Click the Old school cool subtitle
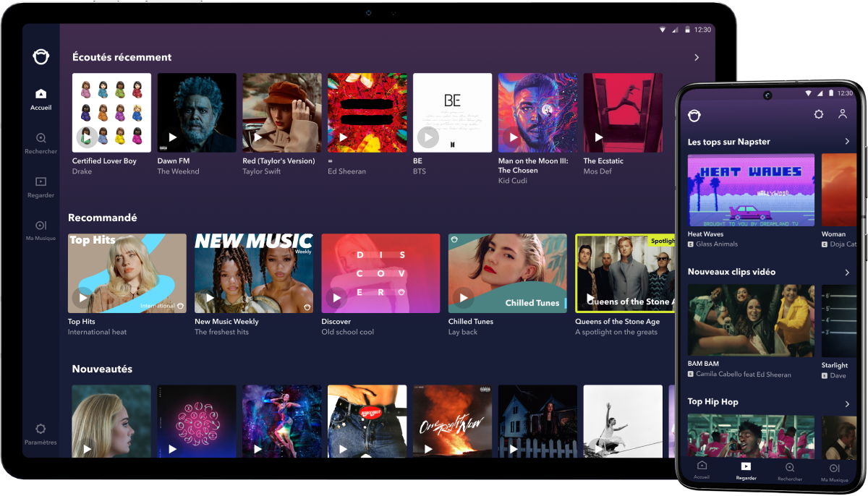The height and width of the screenshot is (496, 868). (x=348, y=332)
